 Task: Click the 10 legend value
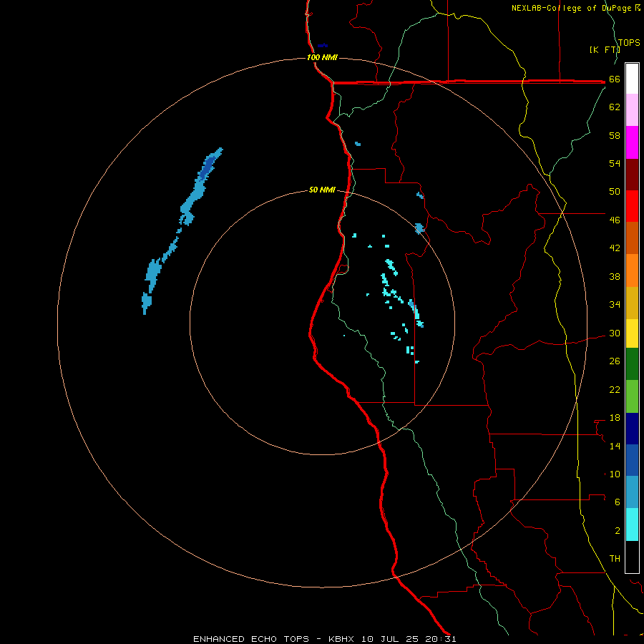[x=615, y=474]
